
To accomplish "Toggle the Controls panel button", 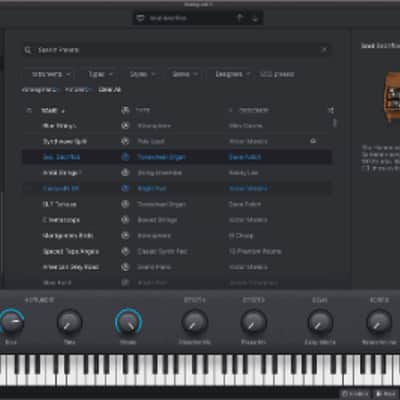I will [x=355, y=394].
